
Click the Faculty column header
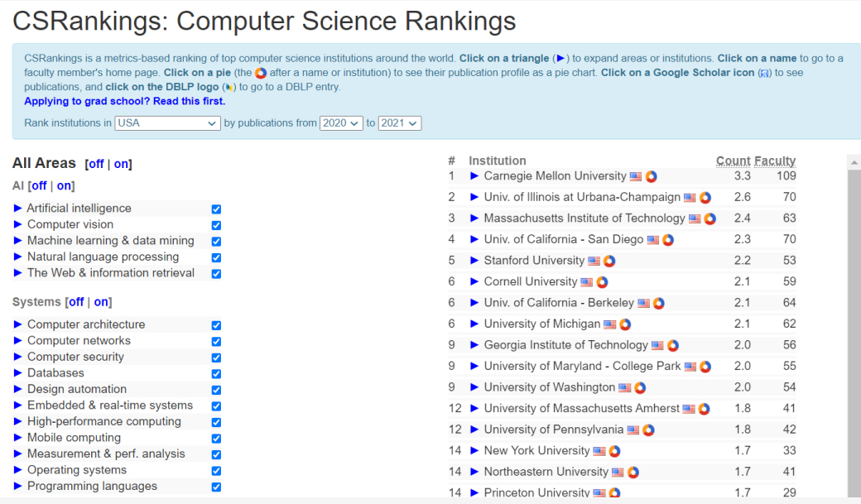[774, 161]
